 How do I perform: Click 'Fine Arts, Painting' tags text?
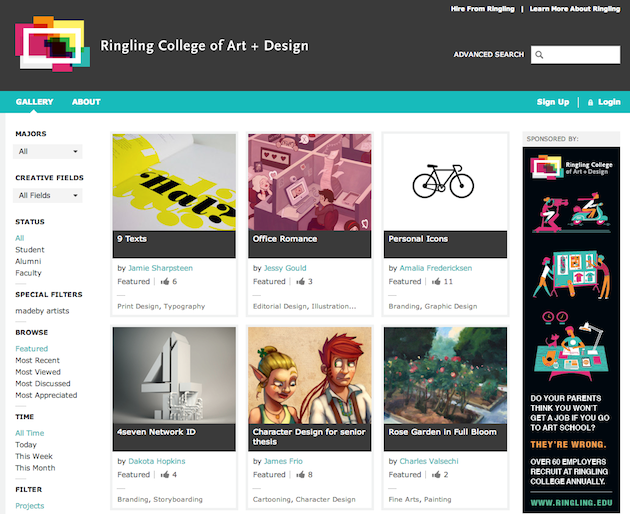tap(420, 500)
